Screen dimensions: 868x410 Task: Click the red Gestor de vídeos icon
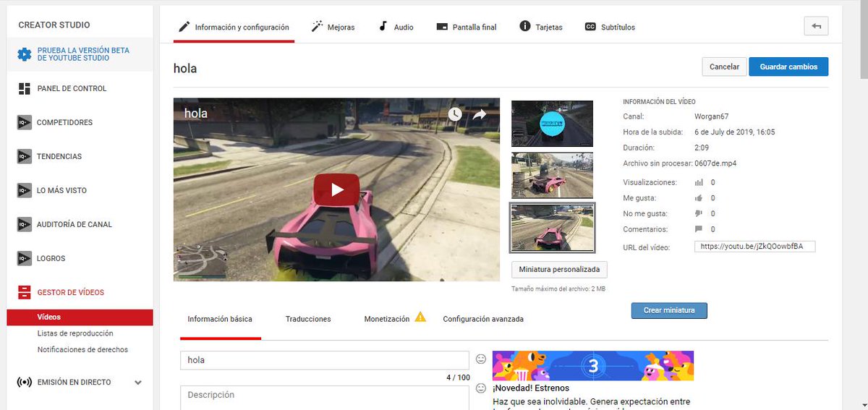point(25,292)
